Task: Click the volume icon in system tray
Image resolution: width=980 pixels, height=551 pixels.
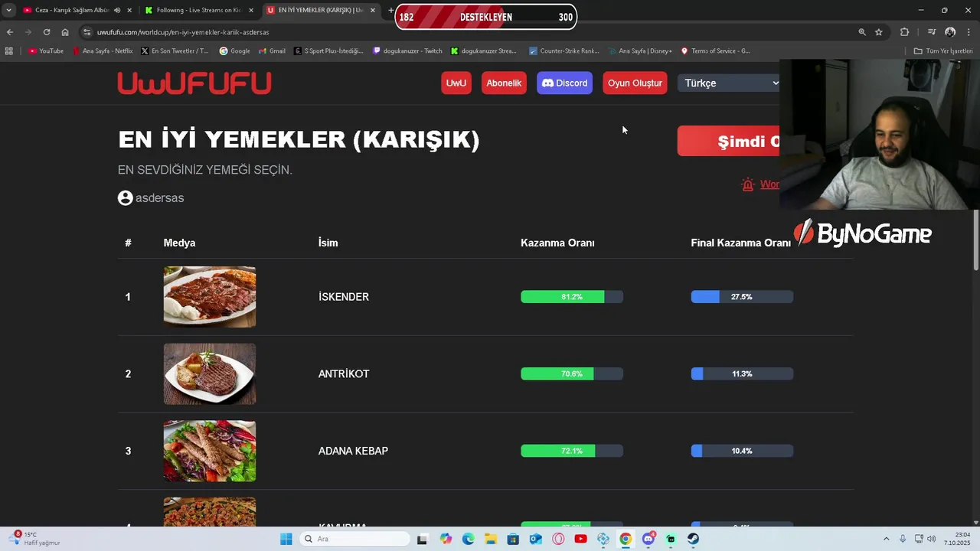Action: click(x=932, y=539)
